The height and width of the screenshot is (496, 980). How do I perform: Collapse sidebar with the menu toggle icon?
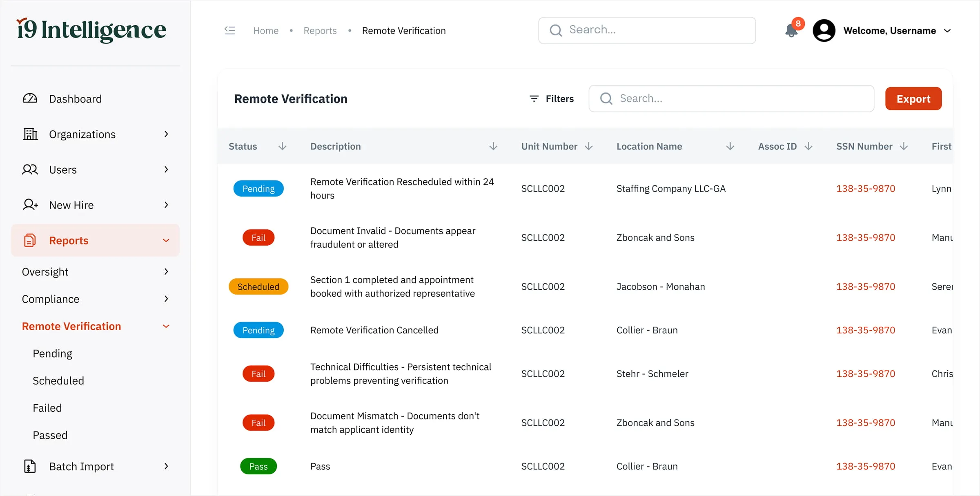click(230, 31)
